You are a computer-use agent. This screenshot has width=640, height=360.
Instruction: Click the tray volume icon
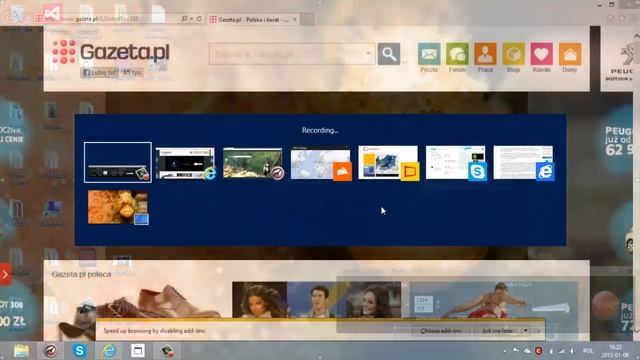(573, 351)
